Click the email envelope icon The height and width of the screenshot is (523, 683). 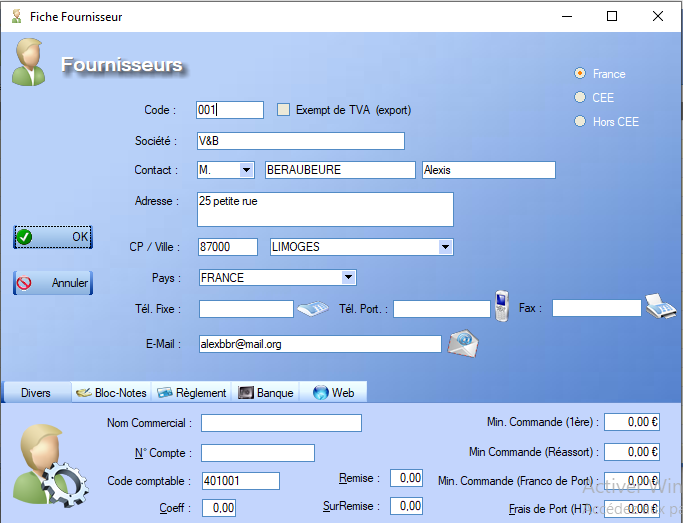point(462,342)
